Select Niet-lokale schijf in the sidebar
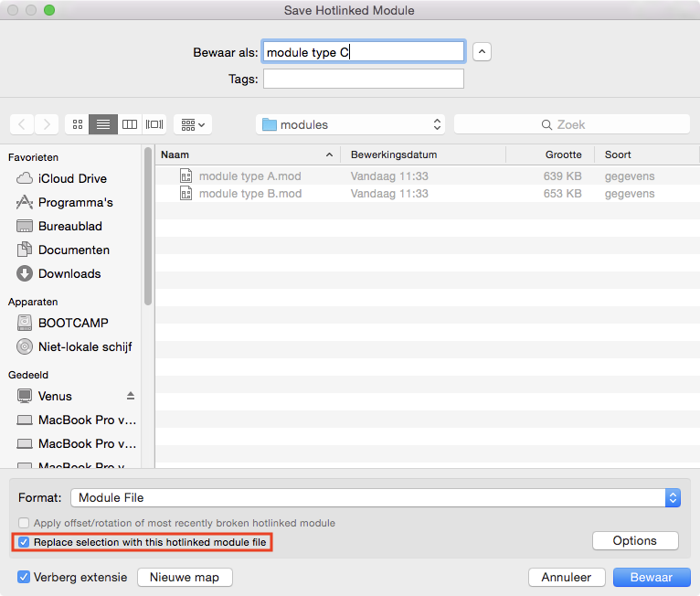This screenshot has height=596, width=700. [74, 346]
